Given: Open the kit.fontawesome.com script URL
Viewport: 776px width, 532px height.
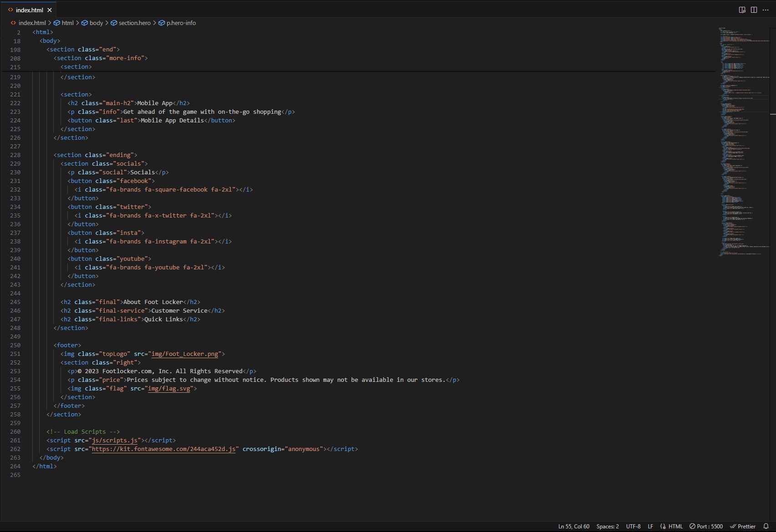Looking at the screenshot, I should [x=164, y=449].
